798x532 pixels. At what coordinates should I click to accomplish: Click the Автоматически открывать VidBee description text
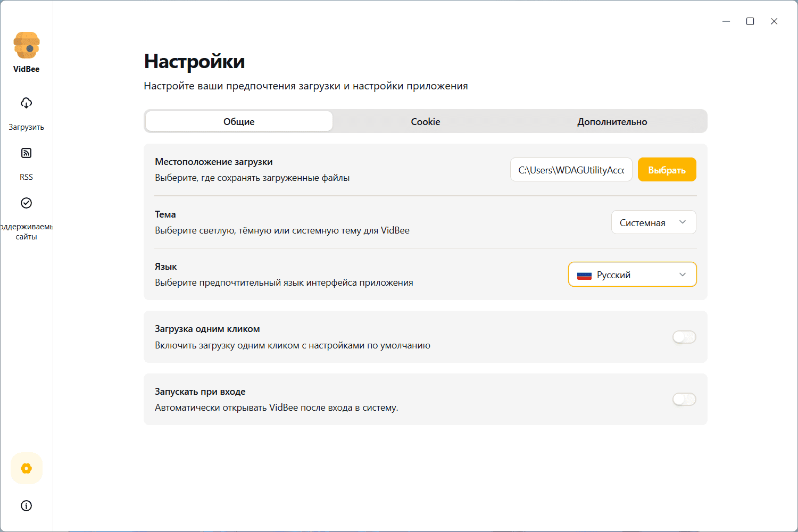click(277, 408)
